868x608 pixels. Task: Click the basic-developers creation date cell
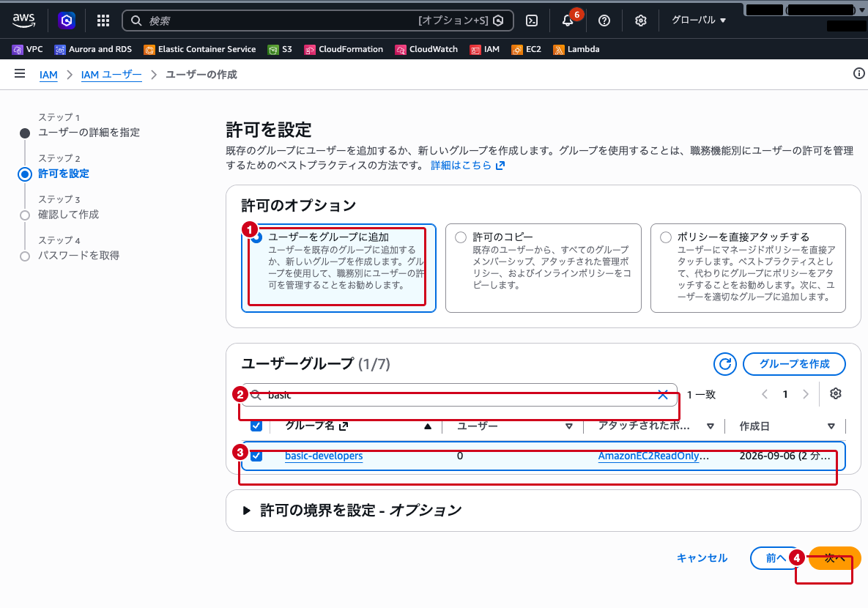(785, 456)
